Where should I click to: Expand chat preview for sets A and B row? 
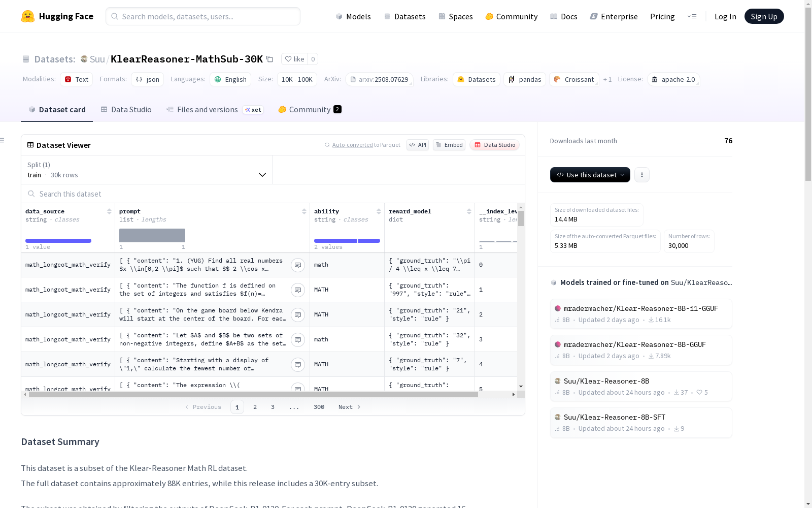click(298, 339)
